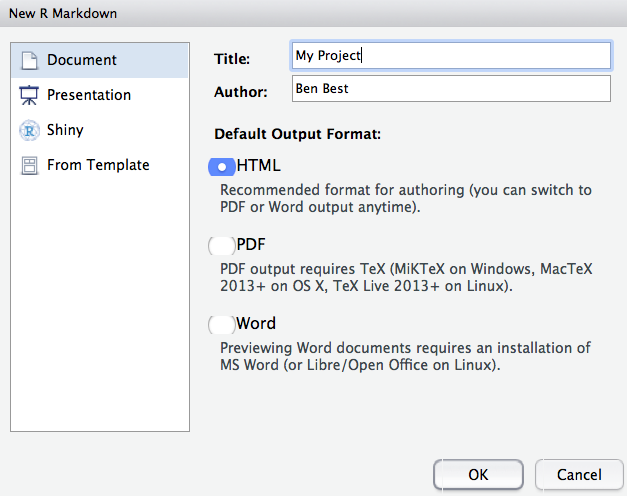
Task: Focus the Title field containing My Project
Action: (x=450, y=56)
